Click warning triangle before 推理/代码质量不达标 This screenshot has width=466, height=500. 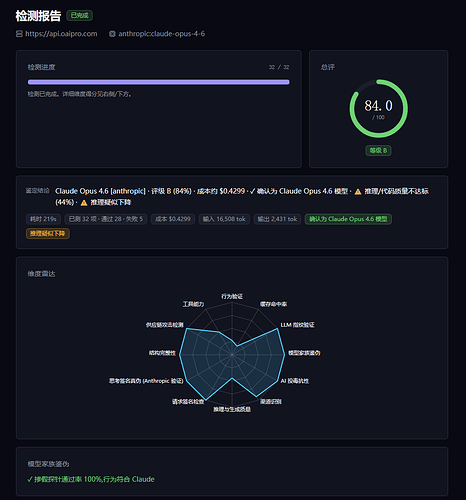click(x=358, y=192)
